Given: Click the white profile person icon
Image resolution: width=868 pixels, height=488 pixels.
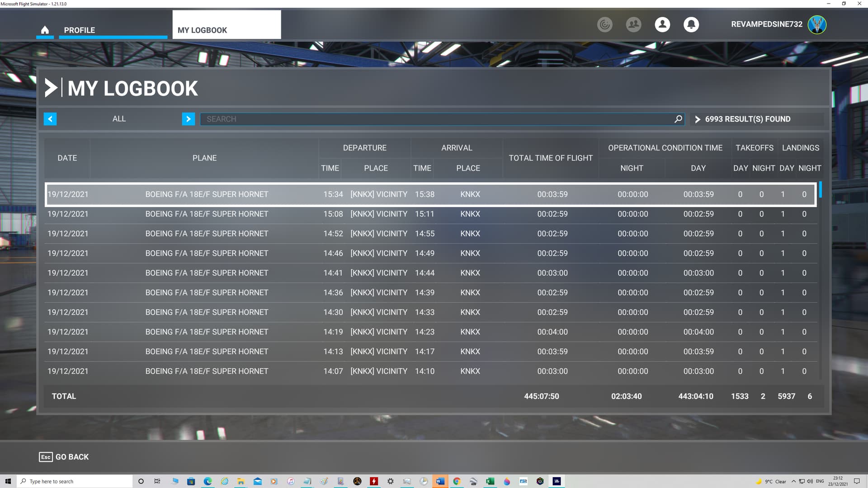Looking at the screenshot, I should click(662, 25).
